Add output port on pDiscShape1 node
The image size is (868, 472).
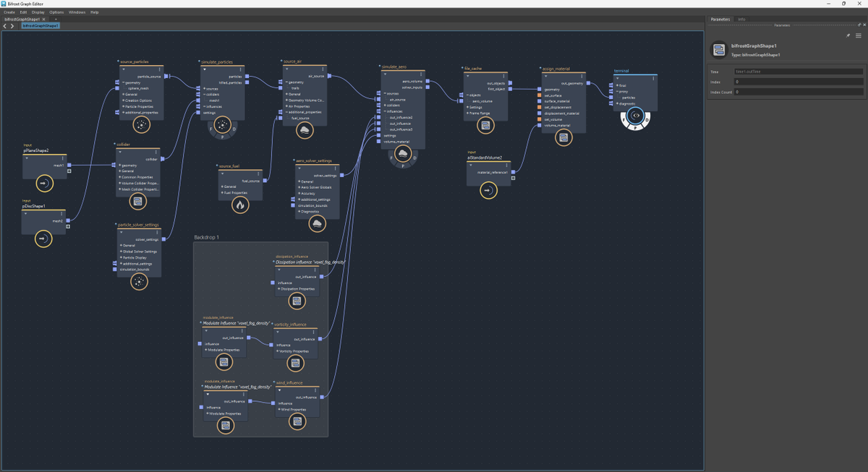tap(68, 226)
